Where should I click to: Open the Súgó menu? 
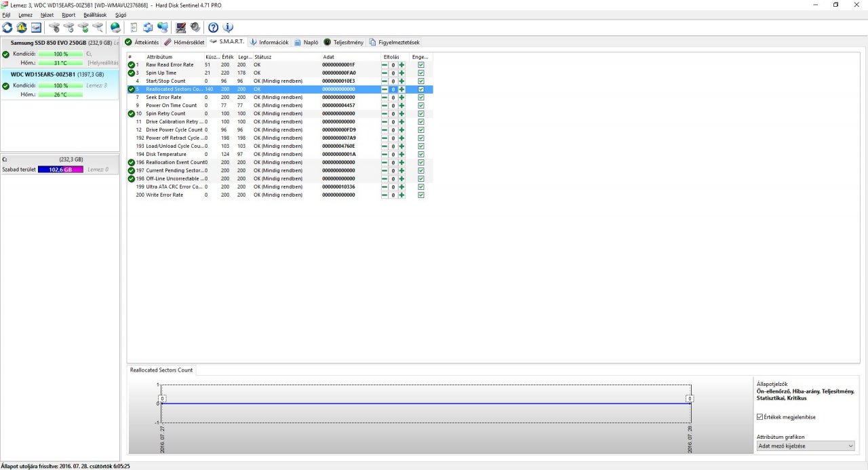coord(121,15)
